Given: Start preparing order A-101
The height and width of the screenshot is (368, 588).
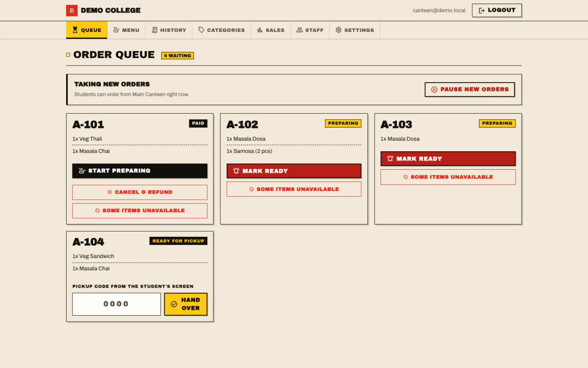Looking at the screenshot, I should point(140,171).
